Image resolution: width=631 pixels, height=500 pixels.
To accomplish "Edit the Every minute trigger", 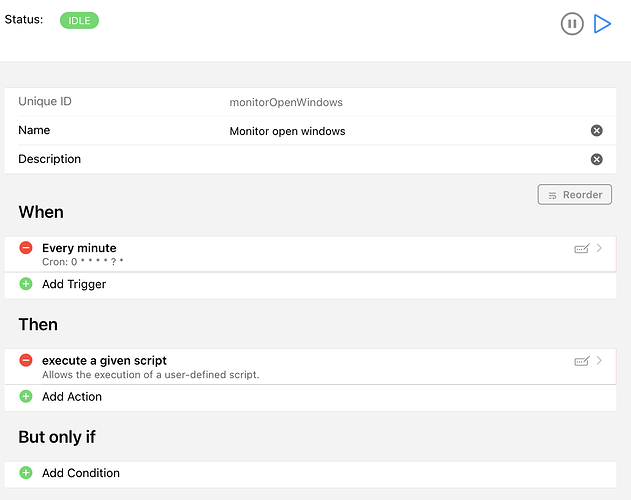I will [x=581, y=249].
